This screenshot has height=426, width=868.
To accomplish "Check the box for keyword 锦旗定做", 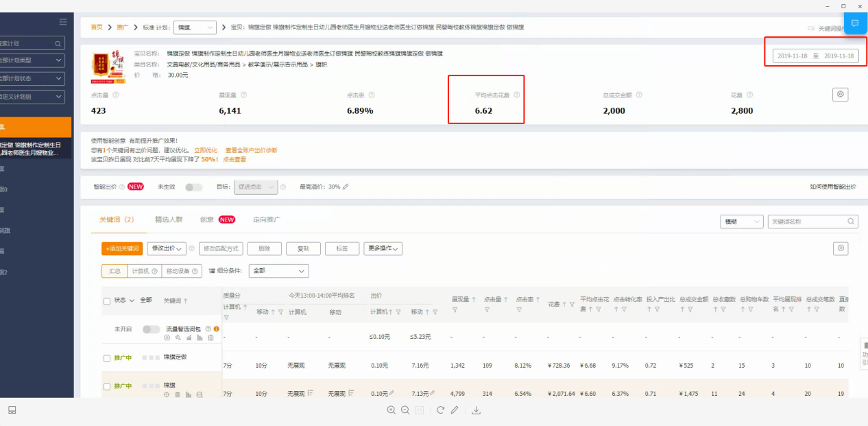I will (106, 358).
